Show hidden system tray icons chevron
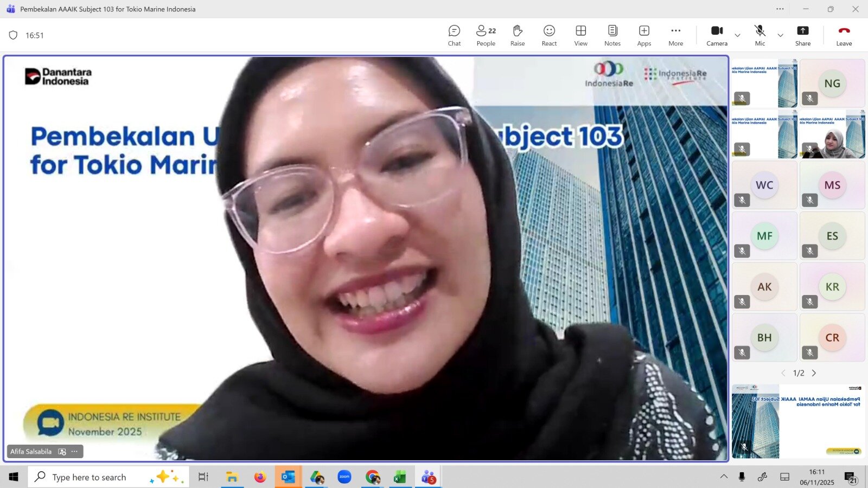 pyautogui.click(x=724, y=477)
